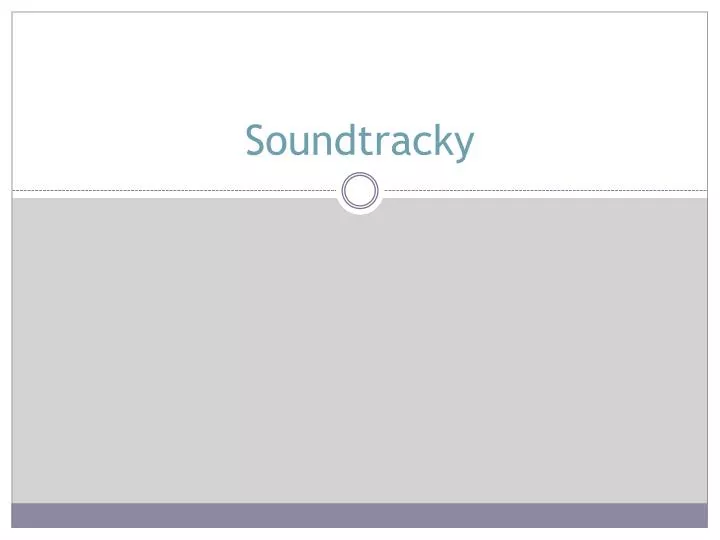Click the white strip under right dashed line
This screenshot has width=720, height=540.
[x=546, y=195]
